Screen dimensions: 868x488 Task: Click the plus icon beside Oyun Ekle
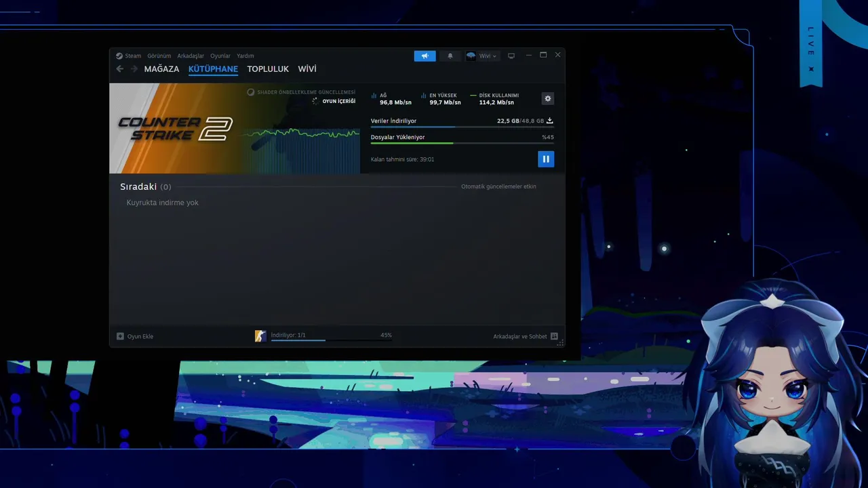tap(120, 336)
